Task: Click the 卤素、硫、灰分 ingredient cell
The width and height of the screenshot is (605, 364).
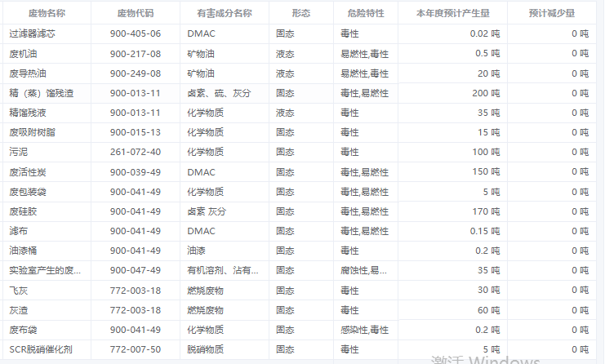Action: (x=219, y=93)
